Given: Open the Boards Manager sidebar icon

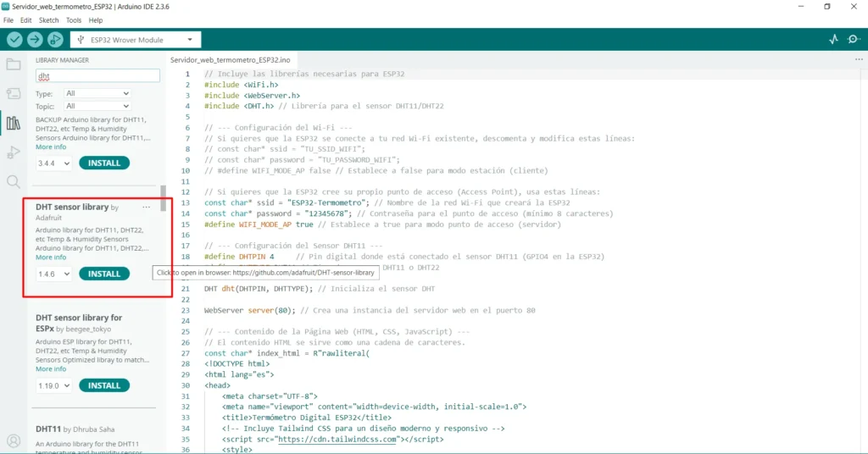Looking at the screenshot, I should (x=14, y=93).
